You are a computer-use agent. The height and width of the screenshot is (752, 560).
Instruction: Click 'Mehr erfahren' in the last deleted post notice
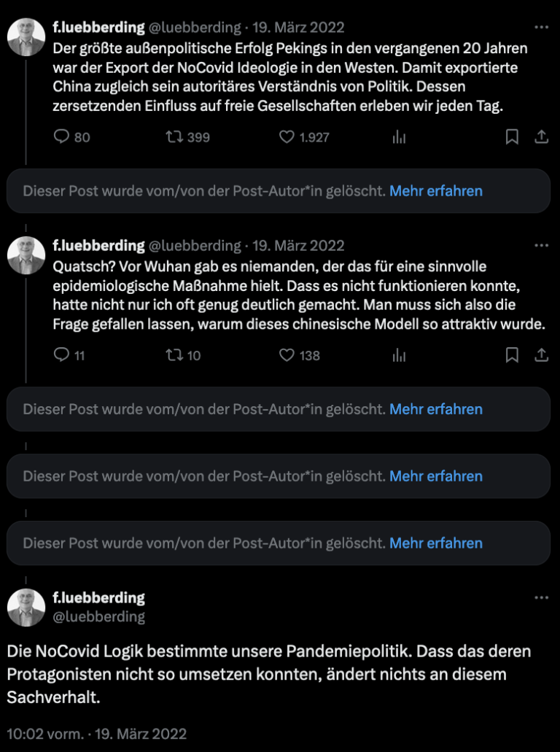point(435,543)
